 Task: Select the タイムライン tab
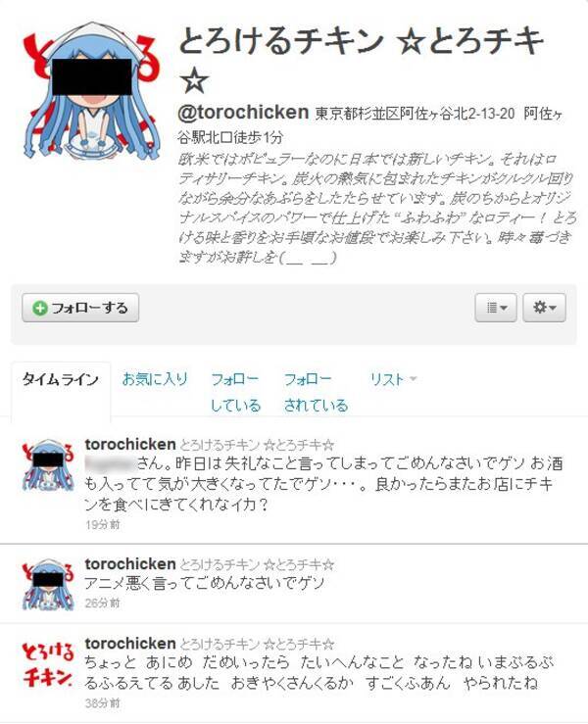click(61, 379)
